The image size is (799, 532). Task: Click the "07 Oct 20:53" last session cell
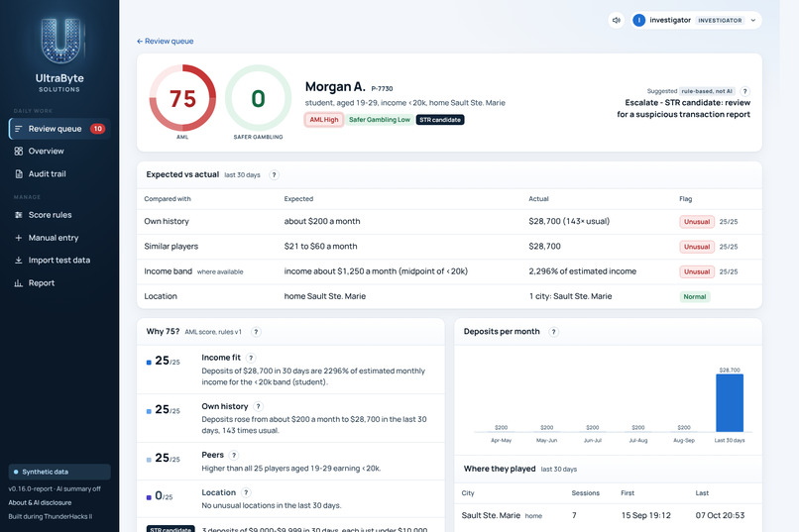pyautogui.click(x=720, y=516)
